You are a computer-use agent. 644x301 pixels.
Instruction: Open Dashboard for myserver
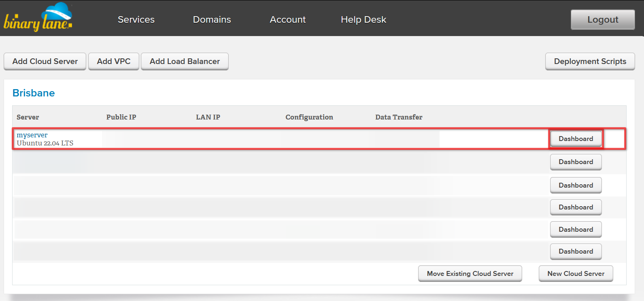[x=576, y=139]
